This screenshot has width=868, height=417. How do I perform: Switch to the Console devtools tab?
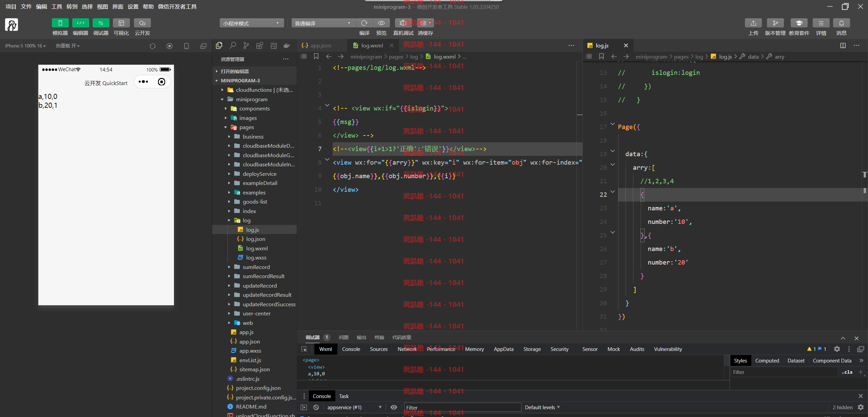351,349
